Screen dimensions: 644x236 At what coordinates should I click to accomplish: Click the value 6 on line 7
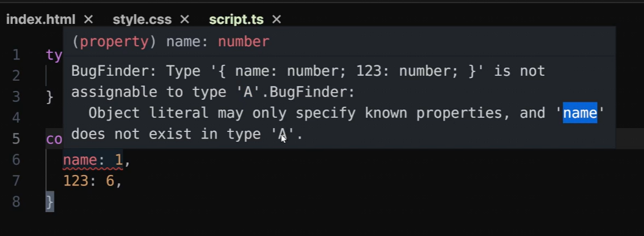110,181
